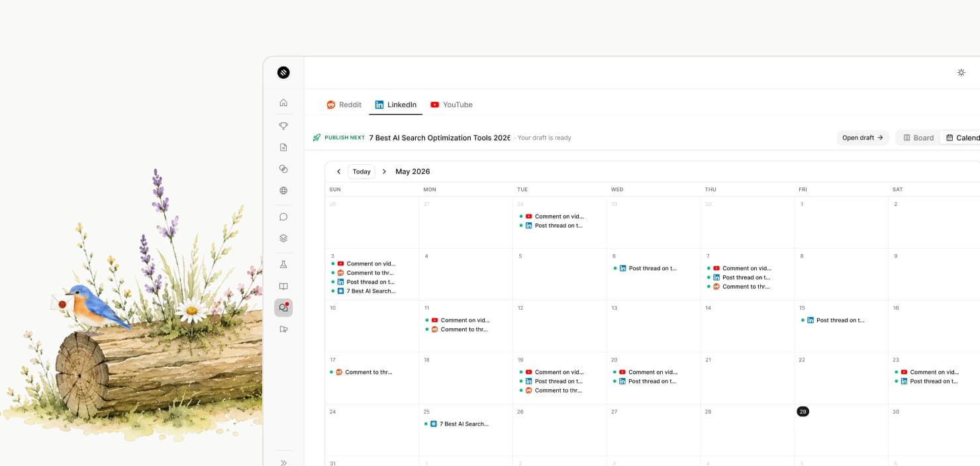This screenshot has width=980, height=466.
Task: Open Reddit Comment to thr event on May 19
Action: 551,391
